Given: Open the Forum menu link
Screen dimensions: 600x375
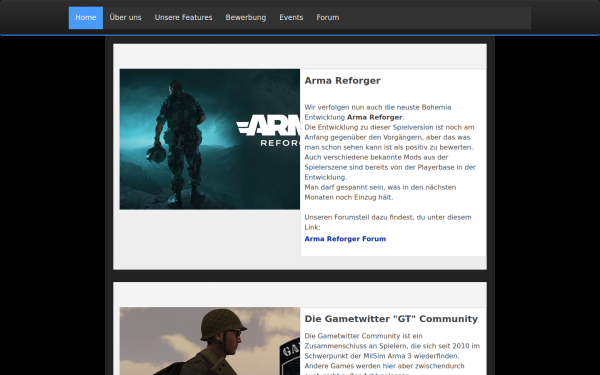Looking at the screenshot, I should 328,18.
